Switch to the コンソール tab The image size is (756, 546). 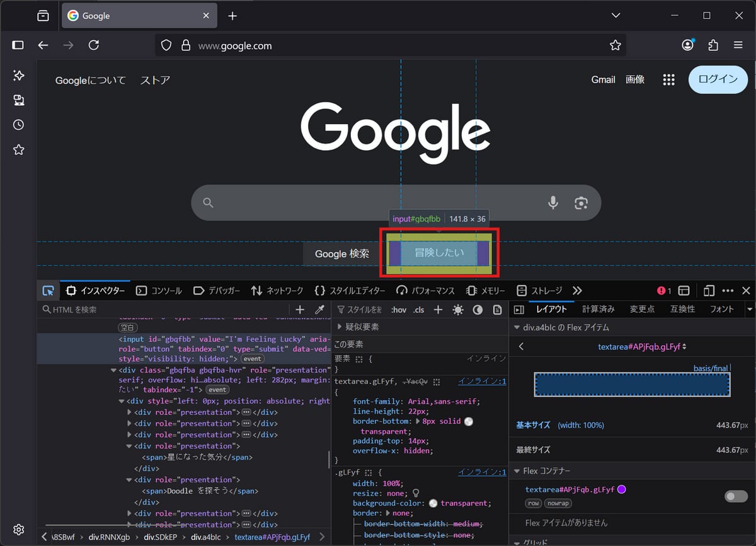(159, 291)
